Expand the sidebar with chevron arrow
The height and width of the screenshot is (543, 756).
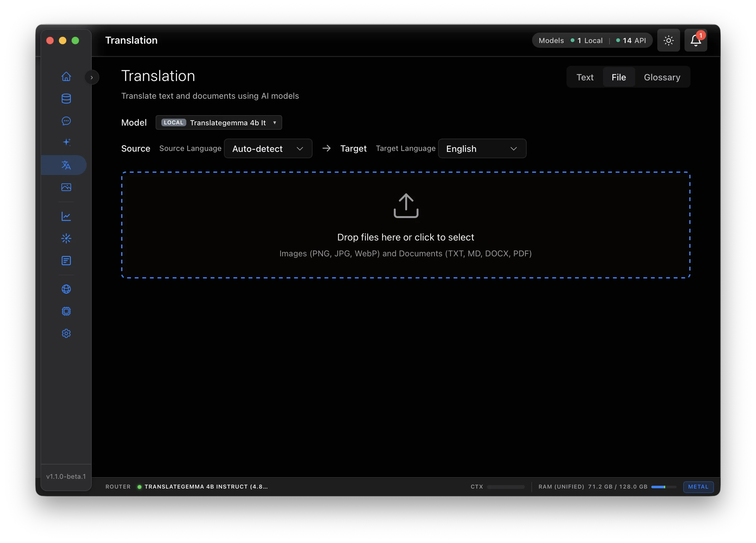[x=92, y=78]
